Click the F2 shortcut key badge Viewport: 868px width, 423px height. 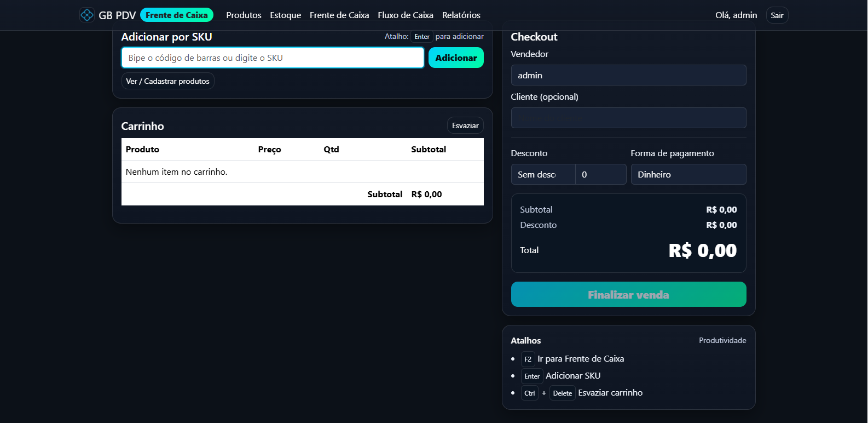click(x=528, y=359)
